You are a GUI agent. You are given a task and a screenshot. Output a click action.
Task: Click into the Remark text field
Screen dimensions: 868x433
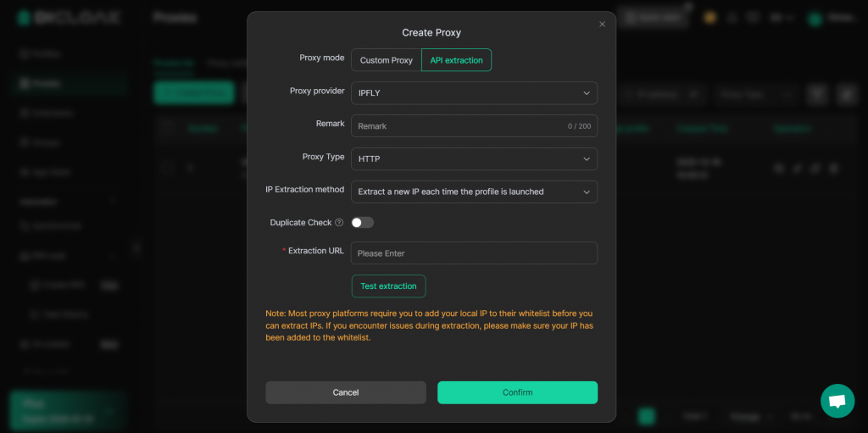pos(458,126)
